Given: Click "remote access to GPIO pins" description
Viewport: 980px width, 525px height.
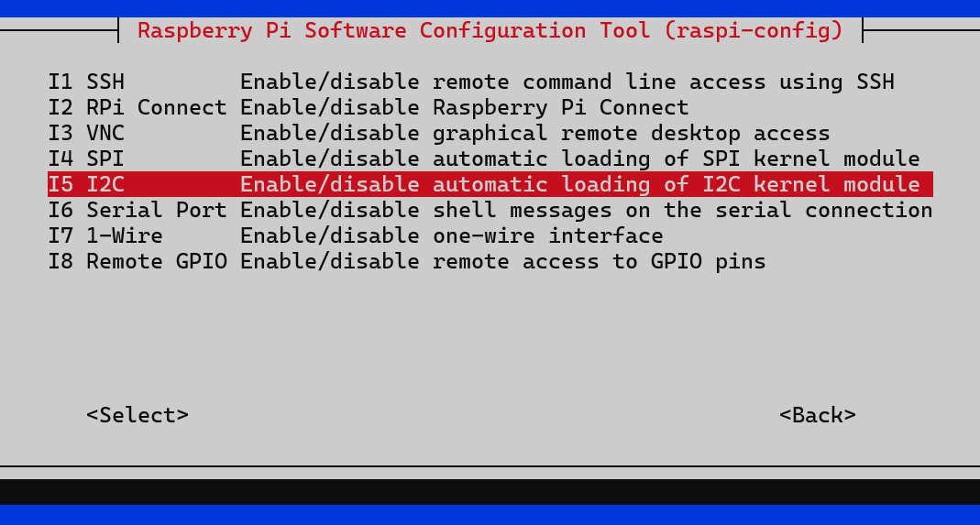Looking at the screenshot, I should pyautogui.click(x=599, y=261).
